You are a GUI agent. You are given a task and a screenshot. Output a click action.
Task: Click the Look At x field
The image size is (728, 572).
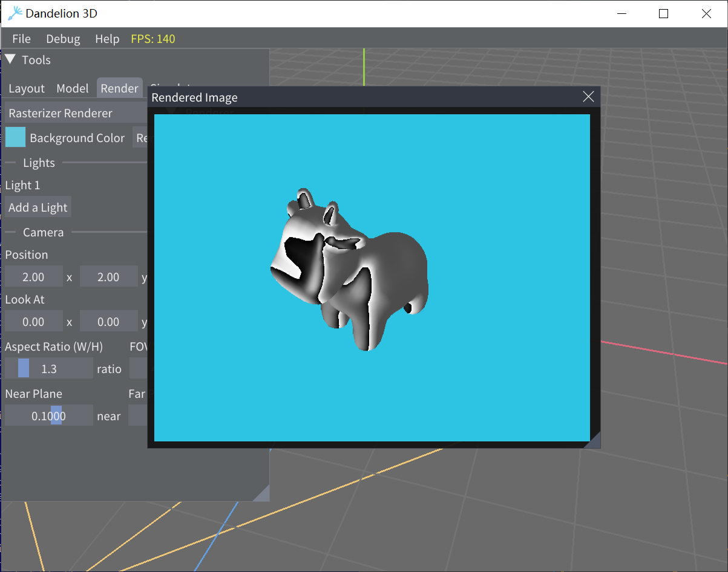tap(34, 321)
